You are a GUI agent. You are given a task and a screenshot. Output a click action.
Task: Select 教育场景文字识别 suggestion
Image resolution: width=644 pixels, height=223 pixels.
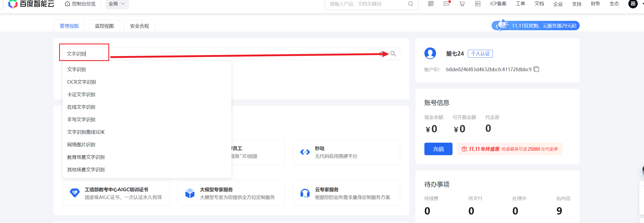(x=147, y=157)
